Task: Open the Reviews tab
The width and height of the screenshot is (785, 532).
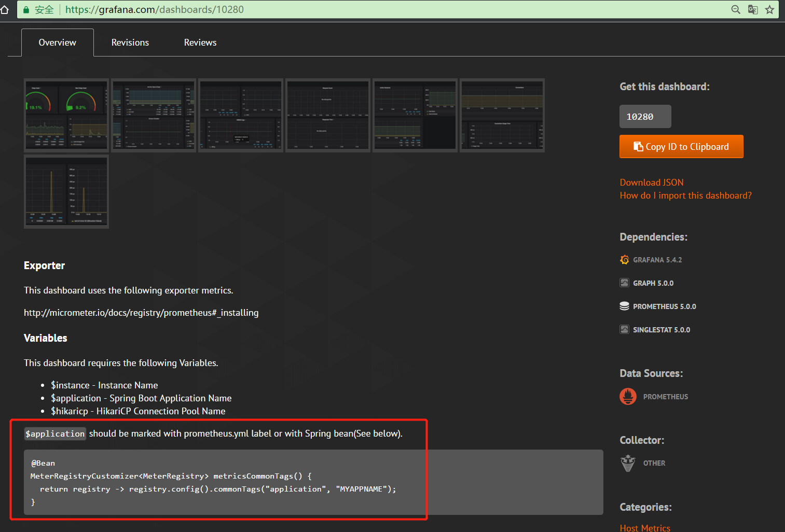Action: coord(200,43)
